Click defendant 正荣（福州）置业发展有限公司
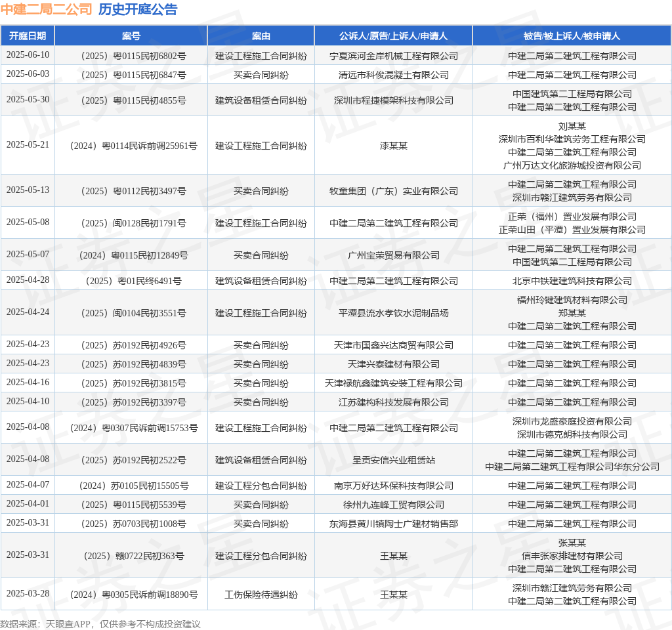The width and height of the screenshot is (672, 630). (x=572, y=217)
